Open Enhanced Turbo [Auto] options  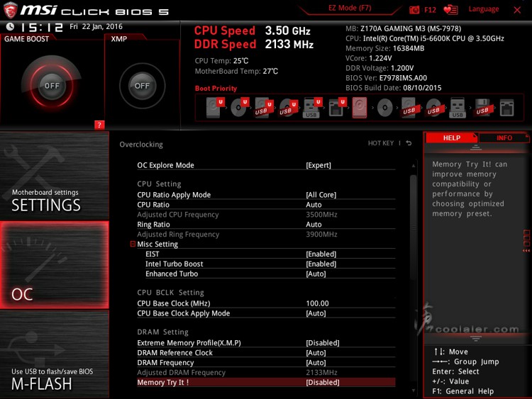[x=270, y=274]
